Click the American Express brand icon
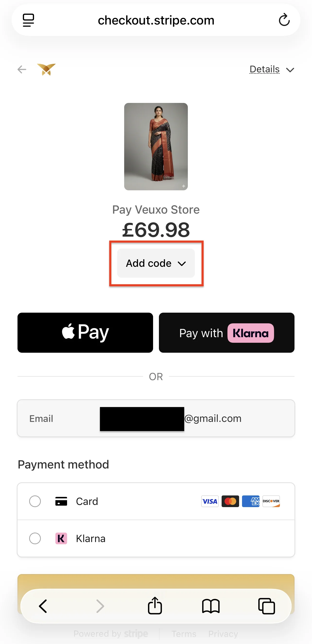312x644 pixels. tap(251, 501)
